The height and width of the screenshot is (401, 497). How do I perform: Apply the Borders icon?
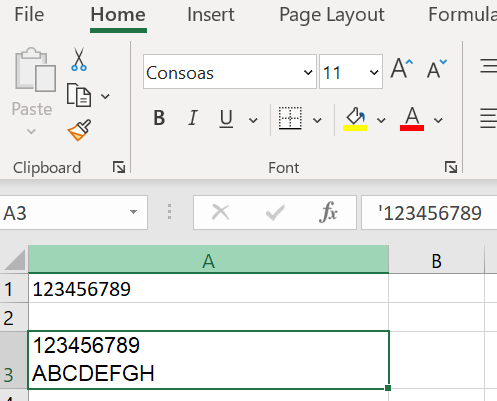point(290,118)
